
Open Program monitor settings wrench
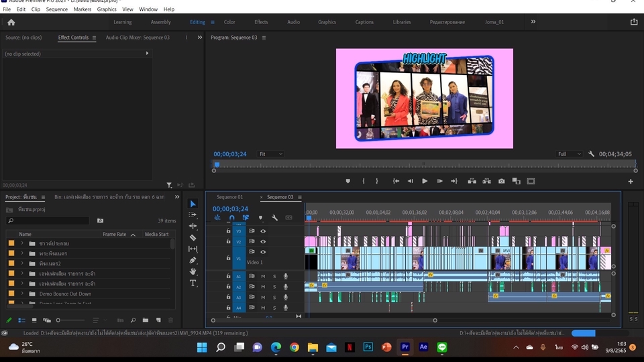(x=591, y=154)
